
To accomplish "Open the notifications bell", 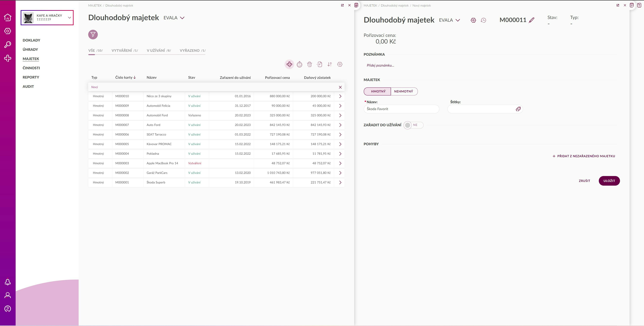I will [8, 282].
